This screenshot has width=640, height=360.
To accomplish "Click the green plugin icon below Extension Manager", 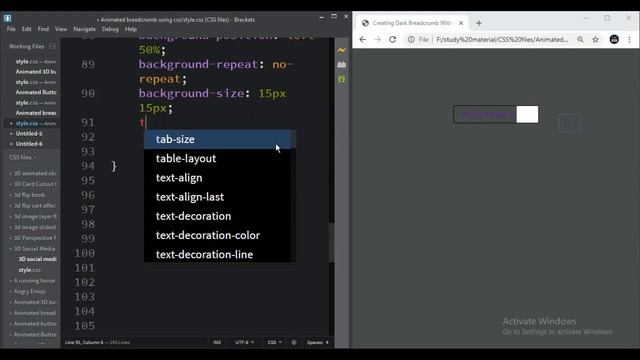I will click(x=341, y=79).
